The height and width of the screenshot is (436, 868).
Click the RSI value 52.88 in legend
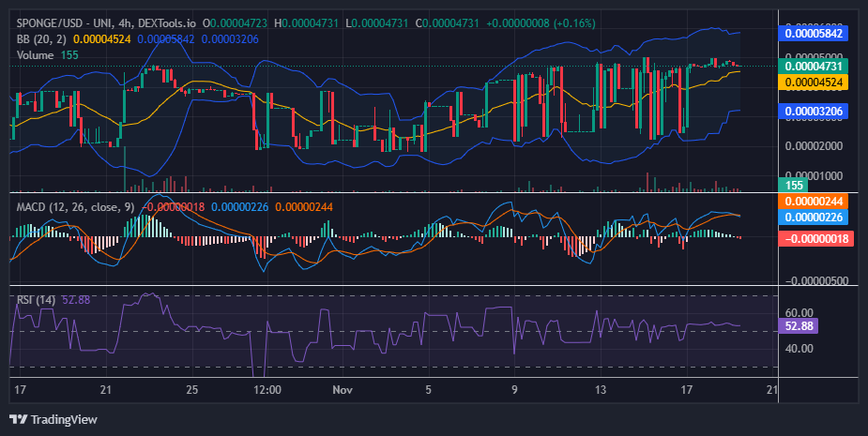(x=76, y=299)
